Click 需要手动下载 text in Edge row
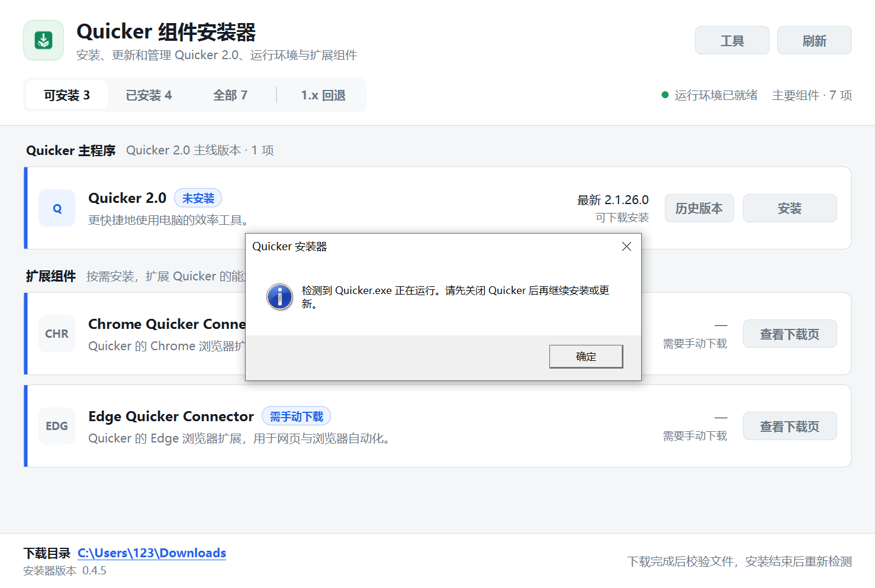875x588 pixels. click(x=695, y=436)
